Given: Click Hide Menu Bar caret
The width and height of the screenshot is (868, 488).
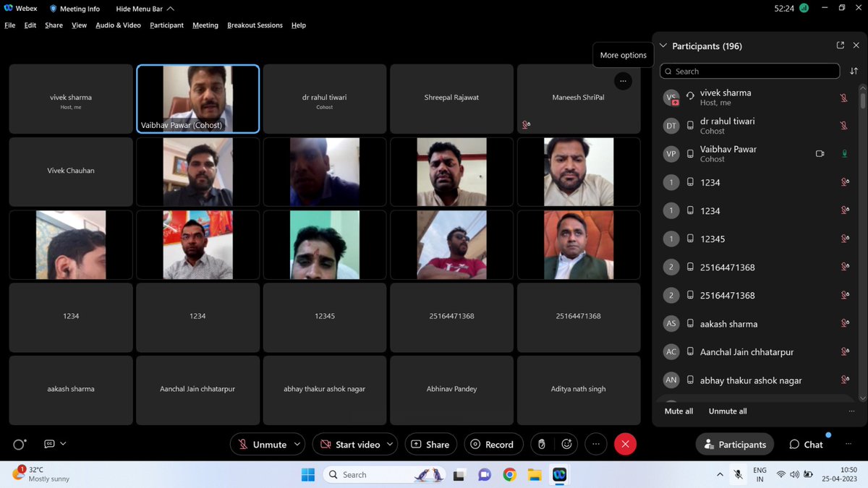Looking at the screenshot, I should click(169, 9).
